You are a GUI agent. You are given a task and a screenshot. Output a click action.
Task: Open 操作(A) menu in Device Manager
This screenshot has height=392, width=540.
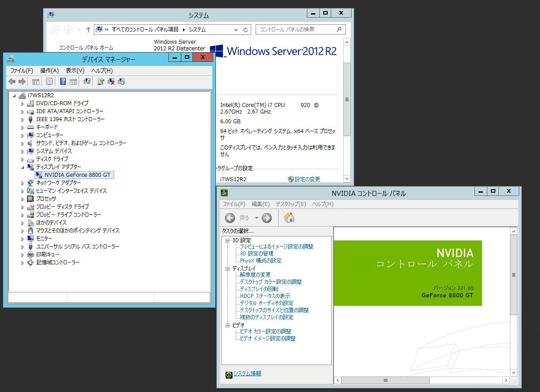[50, 70]
